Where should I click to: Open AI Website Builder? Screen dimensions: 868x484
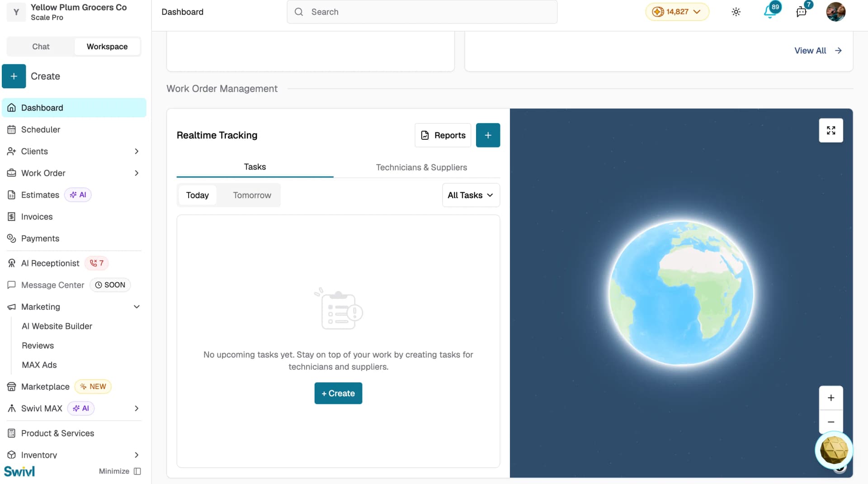(57, 326)
